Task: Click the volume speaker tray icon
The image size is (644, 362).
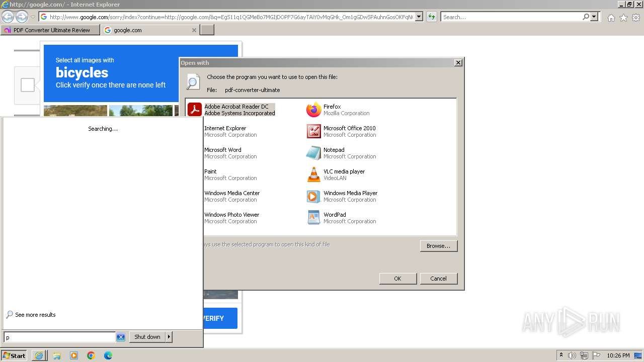Action: coord(572,355)
